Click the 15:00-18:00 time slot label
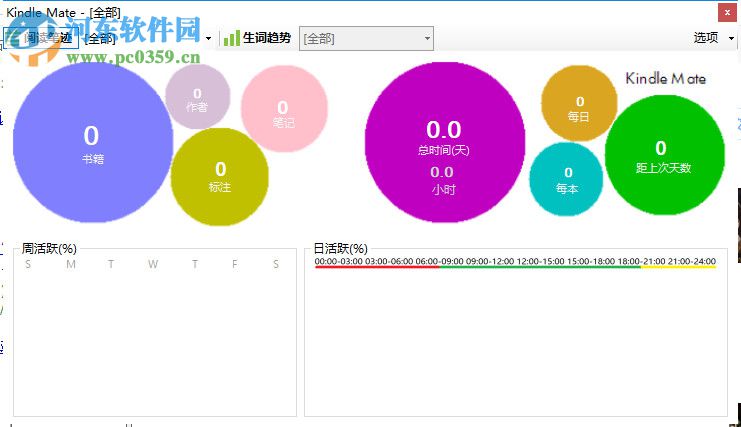Screen dimensions: 741x427 click(591, 261)
